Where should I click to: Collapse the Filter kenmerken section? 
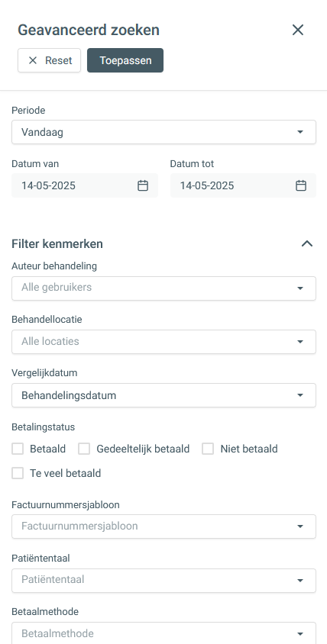coord(307,243)
